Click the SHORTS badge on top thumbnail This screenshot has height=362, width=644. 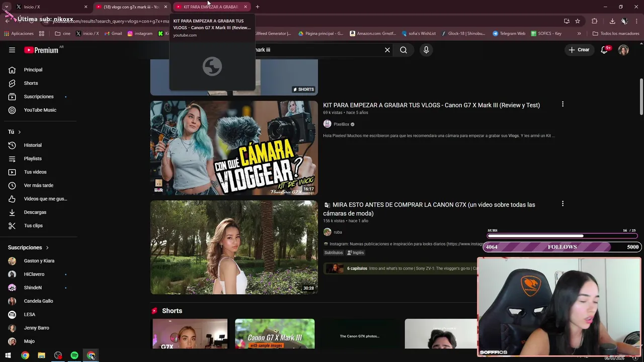coord(303,89)
